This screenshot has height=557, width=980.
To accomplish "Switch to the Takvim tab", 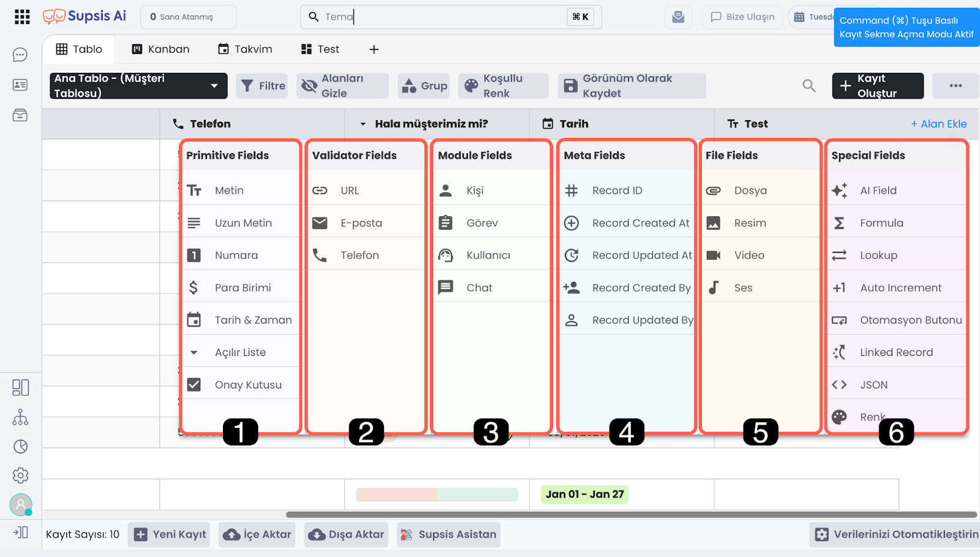I will click(245, 49).
